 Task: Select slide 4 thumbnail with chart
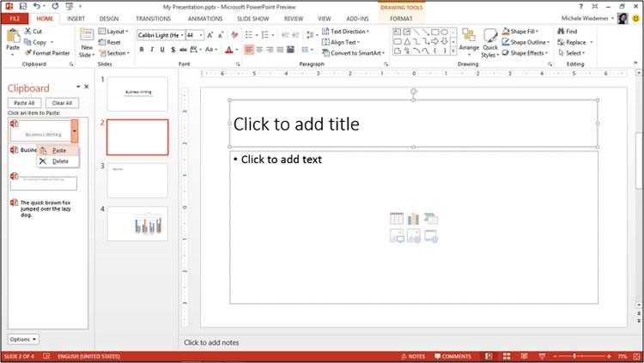click(x=137, y=223)
